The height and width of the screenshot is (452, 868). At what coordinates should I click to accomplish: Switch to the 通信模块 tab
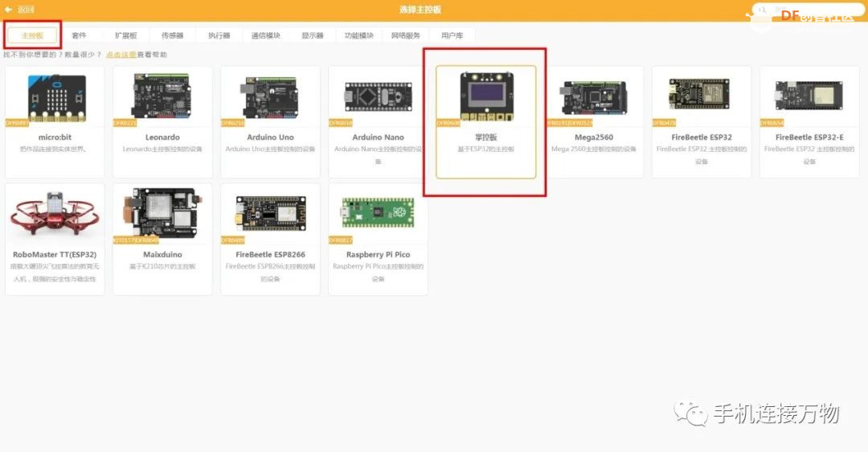point(266,35)
